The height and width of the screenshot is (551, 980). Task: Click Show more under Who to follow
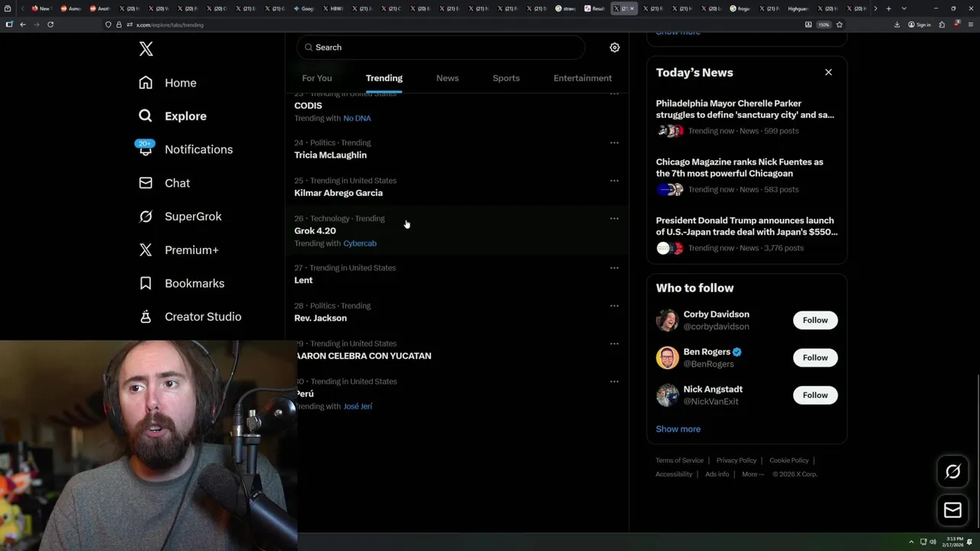coord(678,429)
